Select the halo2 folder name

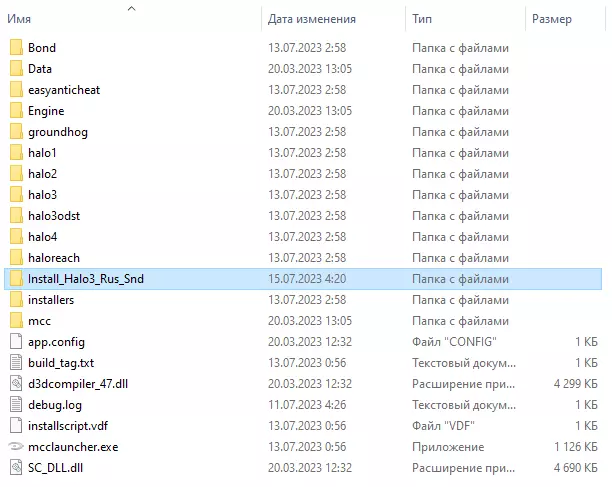click(x=43, y=174)
